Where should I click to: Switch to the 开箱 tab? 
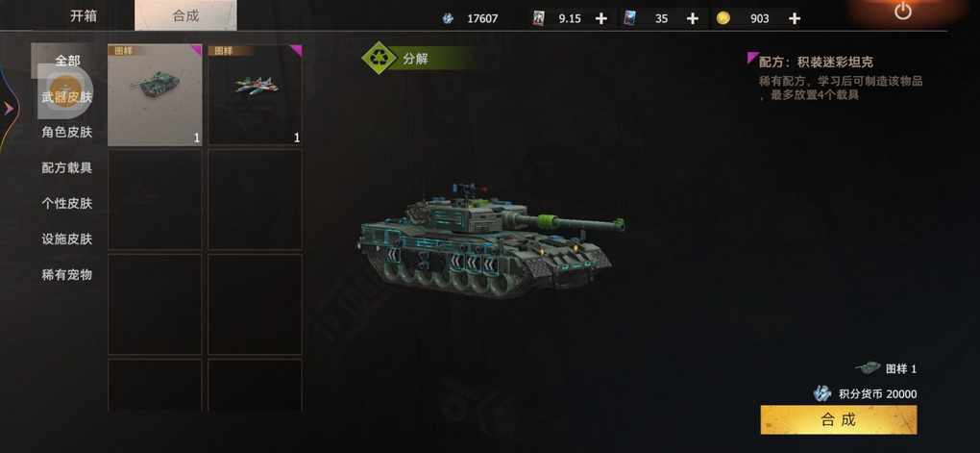84,15
